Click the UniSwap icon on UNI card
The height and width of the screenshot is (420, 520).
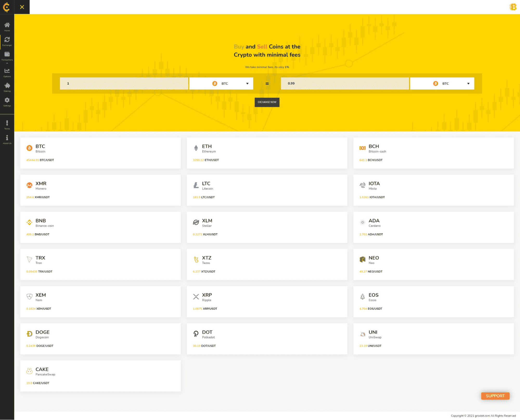tap(362, 334)
